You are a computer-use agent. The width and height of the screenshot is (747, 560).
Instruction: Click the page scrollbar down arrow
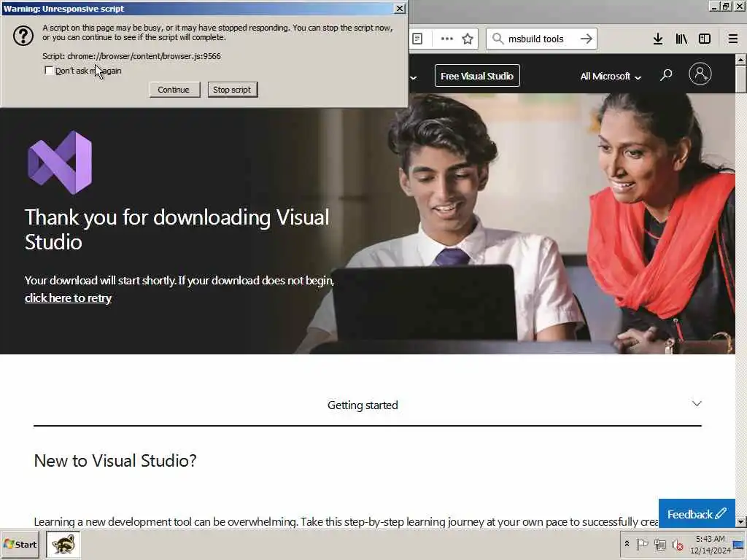pyautogui.click(x=740, y=522)
